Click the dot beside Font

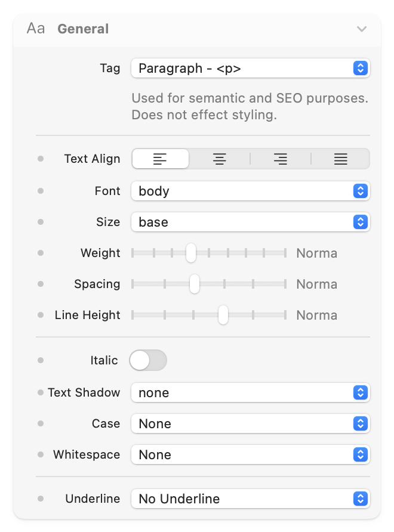41,191
